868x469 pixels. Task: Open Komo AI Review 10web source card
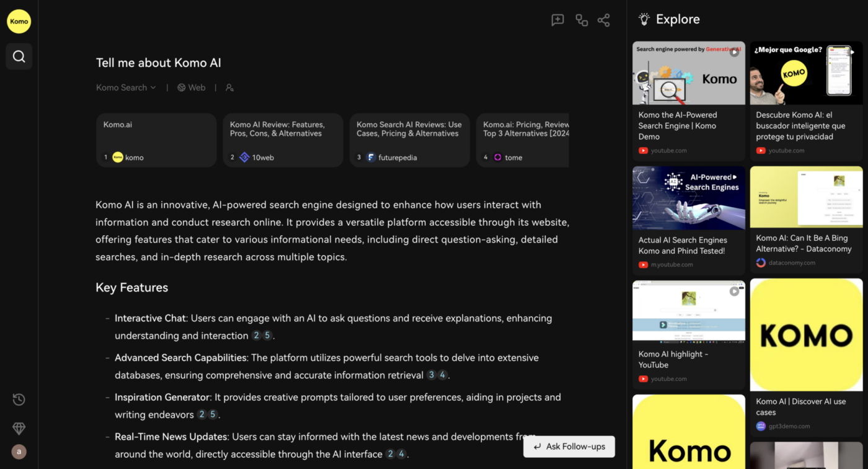click(x=283, y=140)
